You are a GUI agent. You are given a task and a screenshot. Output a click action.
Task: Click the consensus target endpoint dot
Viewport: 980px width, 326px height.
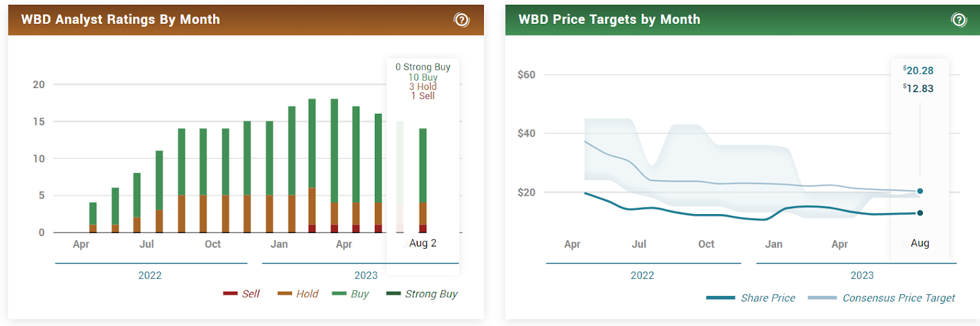tap(920, 191)
